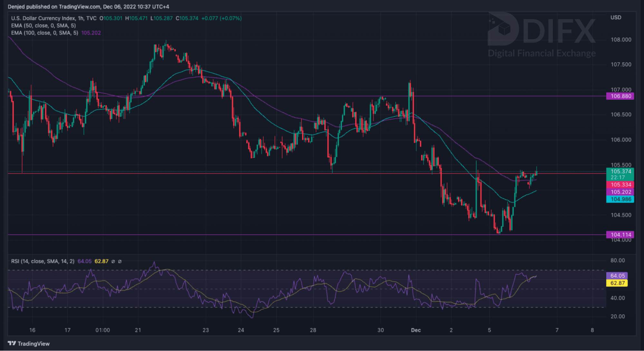The image size is (644, 351).
Task: Select the EMA 100 indicator legend
Action: 44,33
